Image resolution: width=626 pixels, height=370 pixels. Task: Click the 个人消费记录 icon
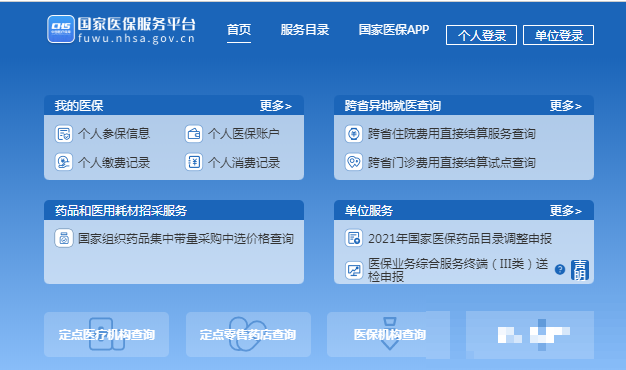click(194, 162)
